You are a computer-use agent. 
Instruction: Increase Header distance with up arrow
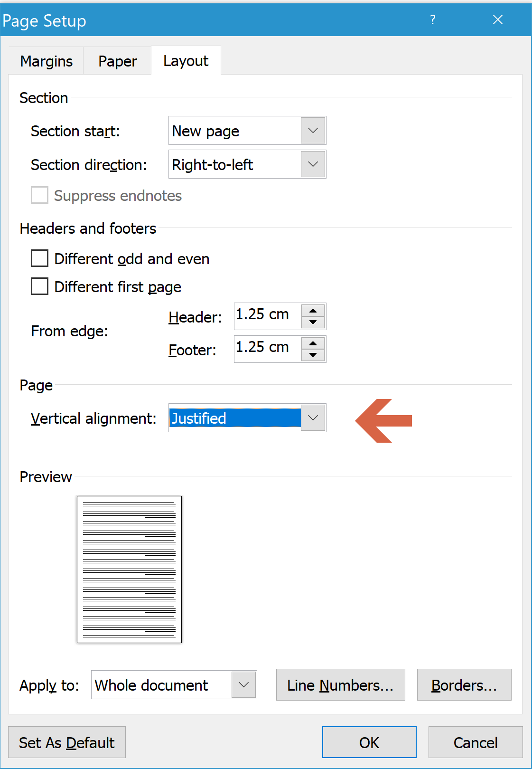pos(313,311)
